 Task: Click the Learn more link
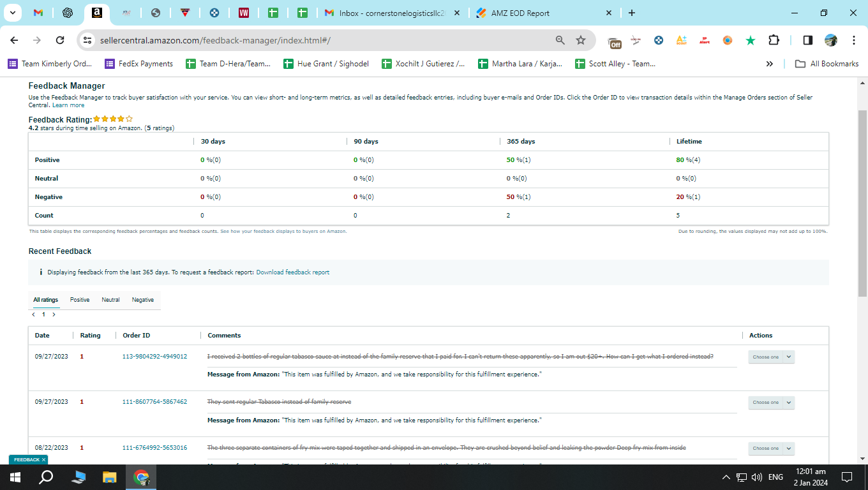click(68, 105)
